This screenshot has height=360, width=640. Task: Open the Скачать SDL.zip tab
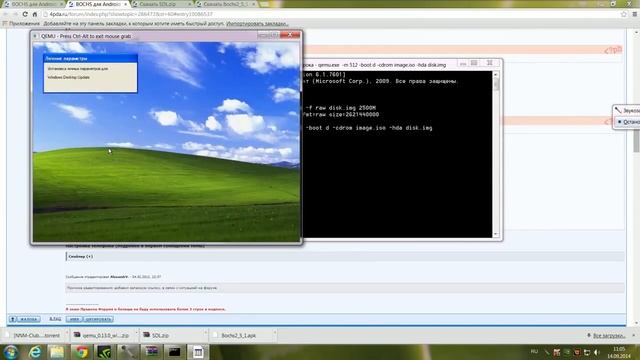(162, 4)
